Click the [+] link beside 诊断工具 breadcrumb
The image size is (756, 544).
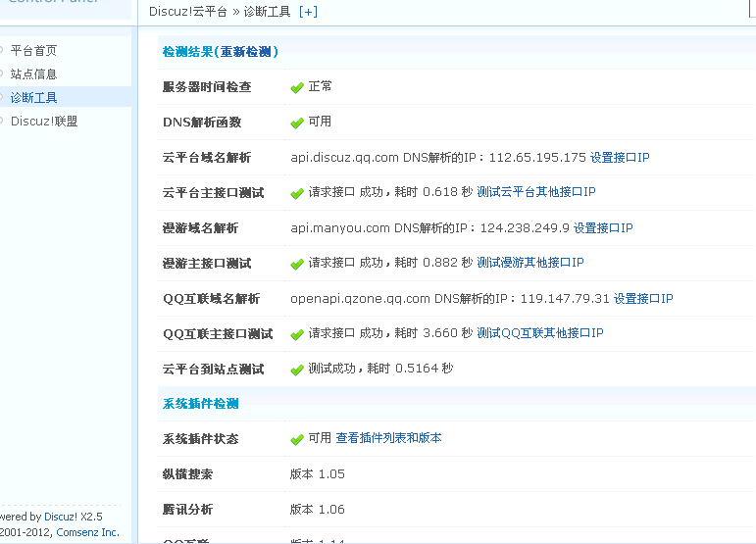tap(308, 12)
